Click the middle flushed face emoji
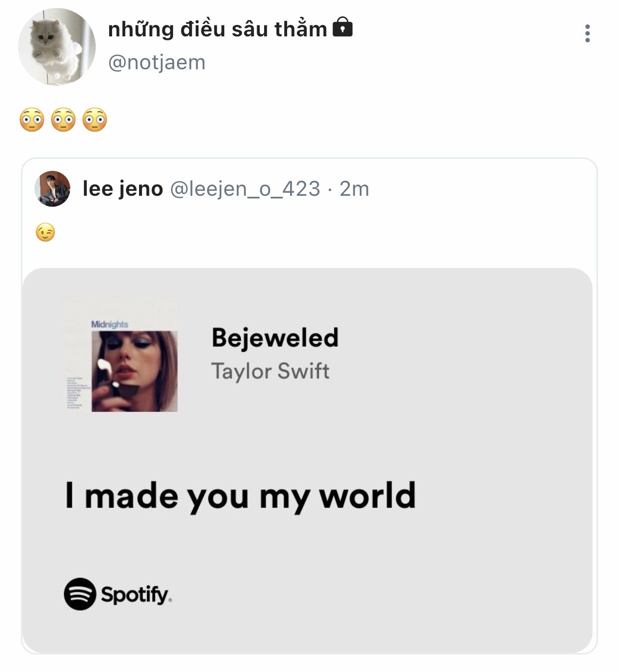The width and height of the screenshot is (619, 672). pyautogui.click(x=63, y=120)
